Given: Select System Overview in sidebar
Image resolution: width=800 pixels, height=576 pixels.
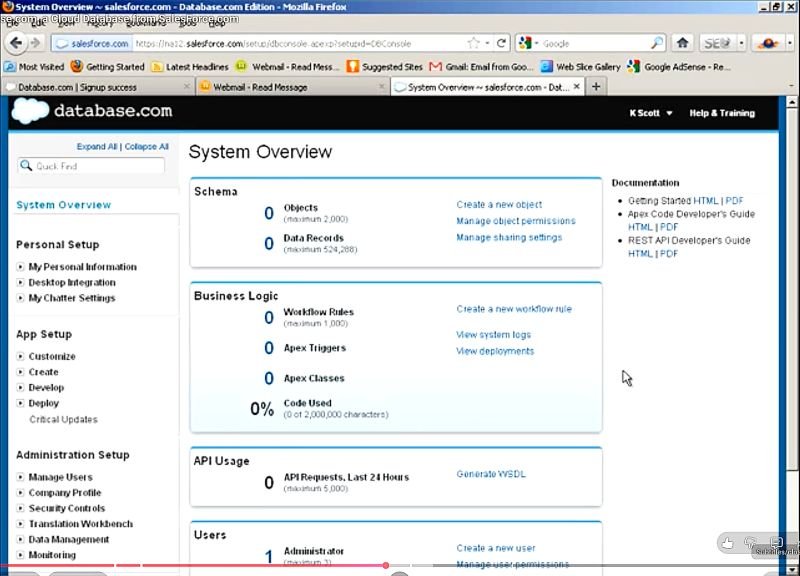Looking at the screenshot, I should point(63,205).
